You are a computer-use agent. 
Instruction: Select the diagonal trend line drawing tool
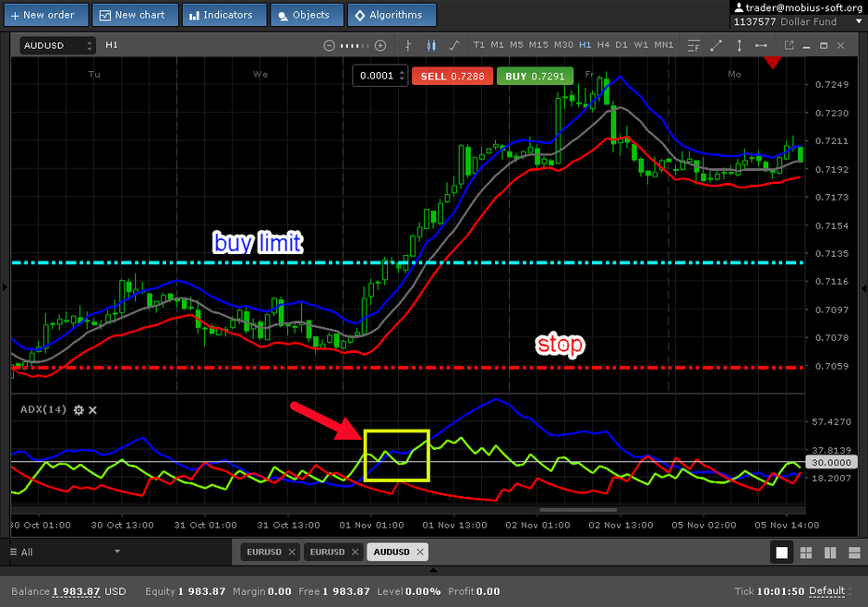point(716,45)
